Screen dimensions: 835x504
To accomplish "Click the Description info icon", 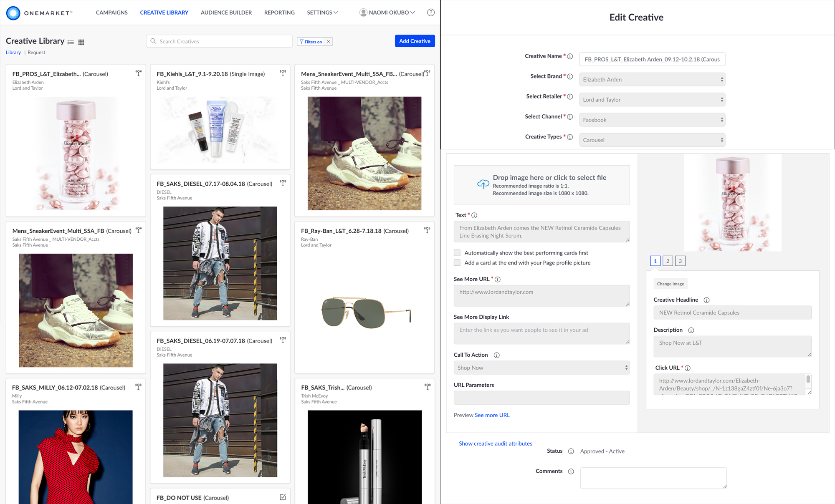I will coord(691,330).
